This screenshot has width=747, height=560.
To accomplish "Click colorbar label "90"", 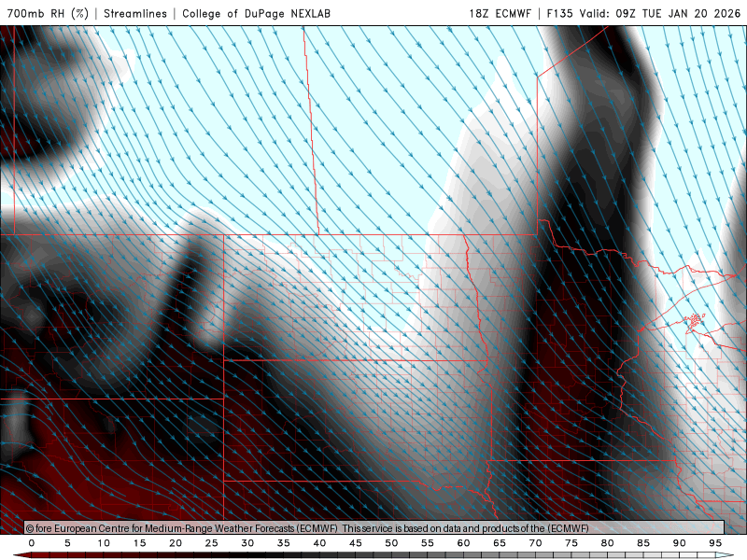I will tap(679, 543).
